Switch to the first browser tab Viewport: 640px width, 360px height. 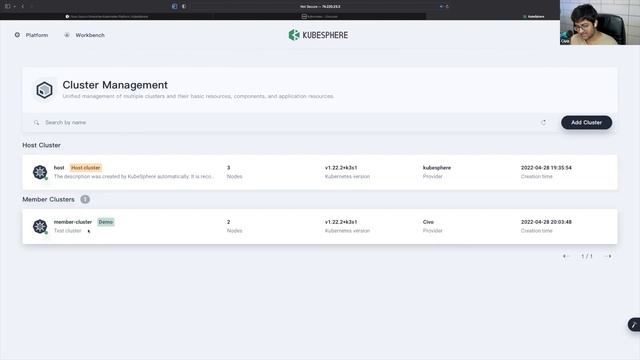click(x=107, y=17)
